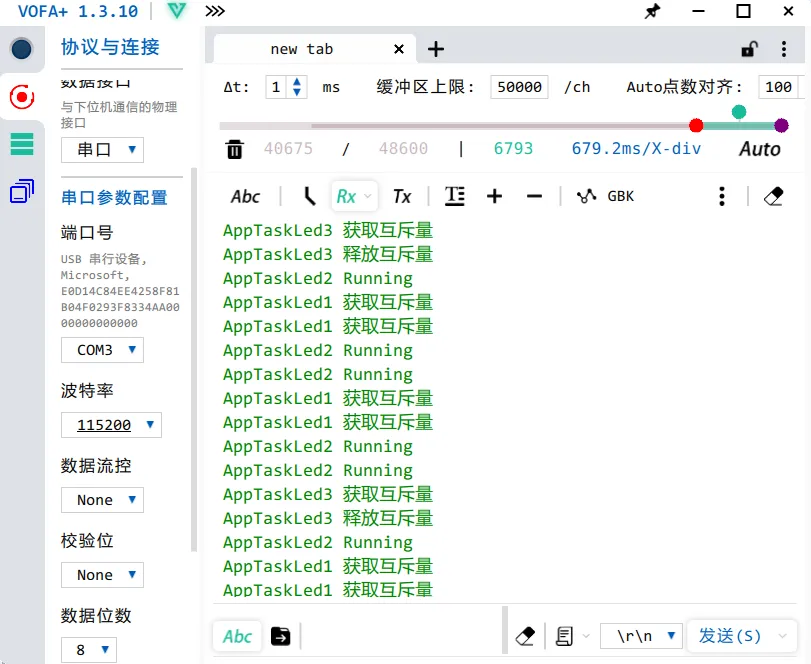
Task: Open the stacked bars sidebar panel icon
Action: pos(22,144)
